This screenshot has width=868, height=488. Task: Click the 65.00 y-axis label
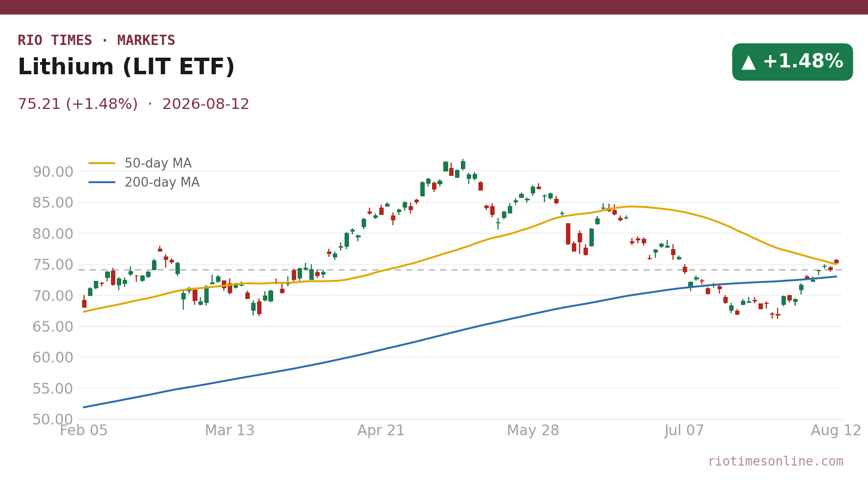coord(53,326)
